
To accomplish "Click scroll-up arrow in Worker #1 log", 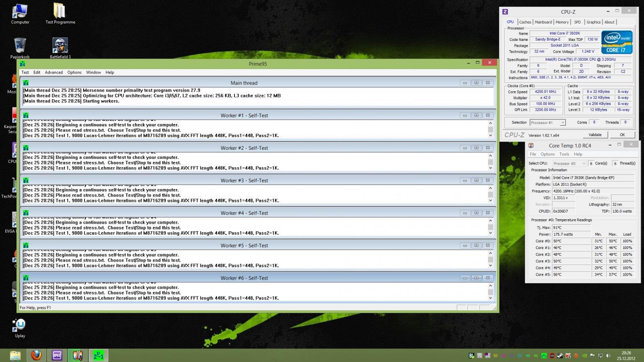I will pyautogui.click(x=491, y=123).
